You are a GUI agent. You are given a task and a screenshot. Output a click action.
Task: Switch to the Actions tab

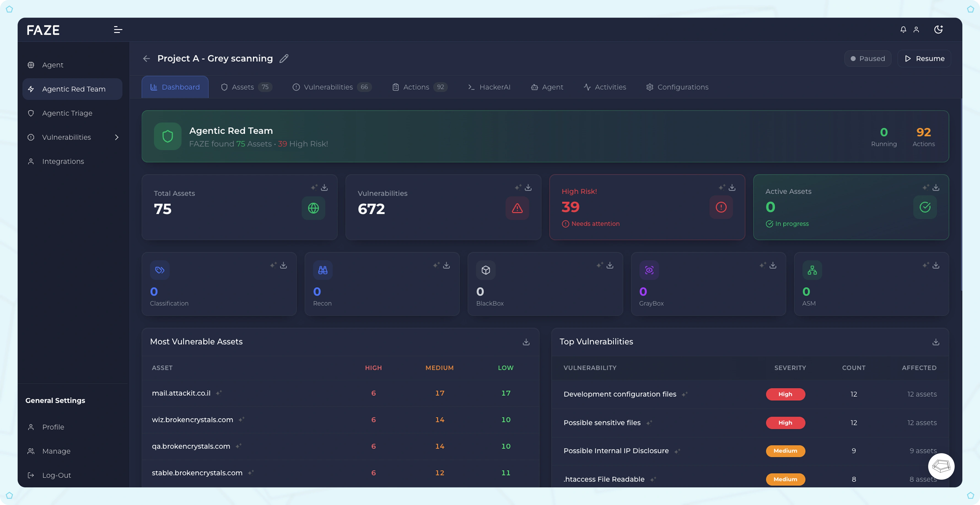click(x=420, y=87)
